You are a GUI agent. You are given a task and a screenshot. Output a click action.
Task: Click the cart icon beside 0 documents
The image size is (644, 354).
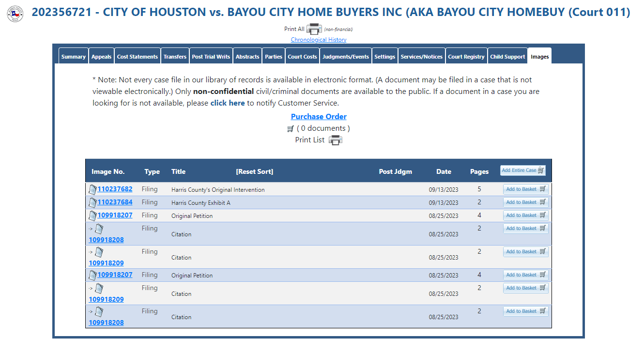click(291, 129)
